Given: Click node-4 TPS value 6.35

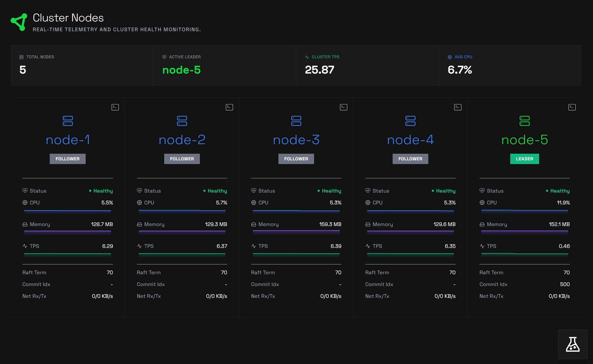Looking at the screenshot, I should (x=450, y=246).
